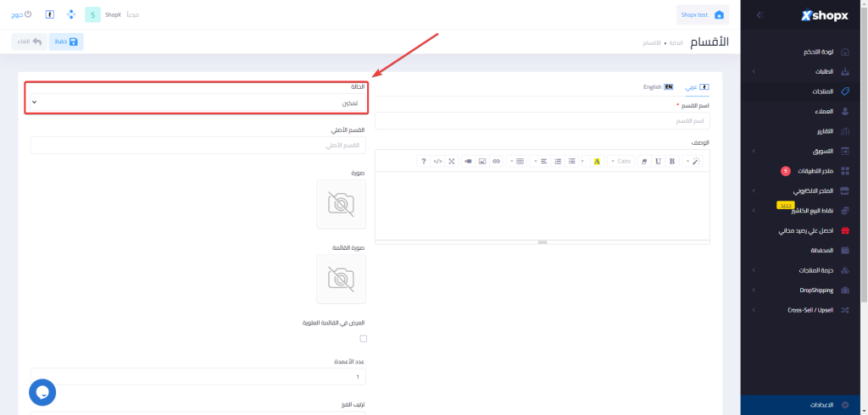The image size is (868, 415).
Task: Toggle fullscreen mode in the description editor
Action: (x=452, y=161)
